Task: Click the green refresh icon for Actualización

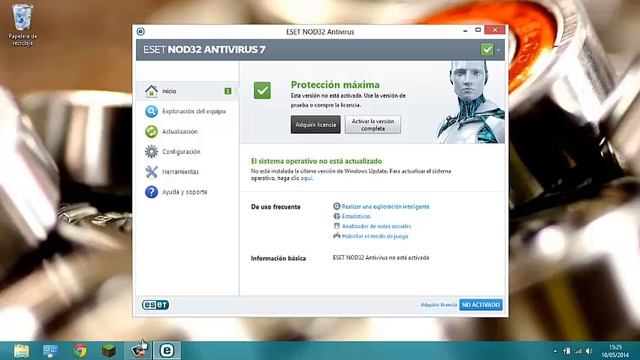Action: coord(151,131)
